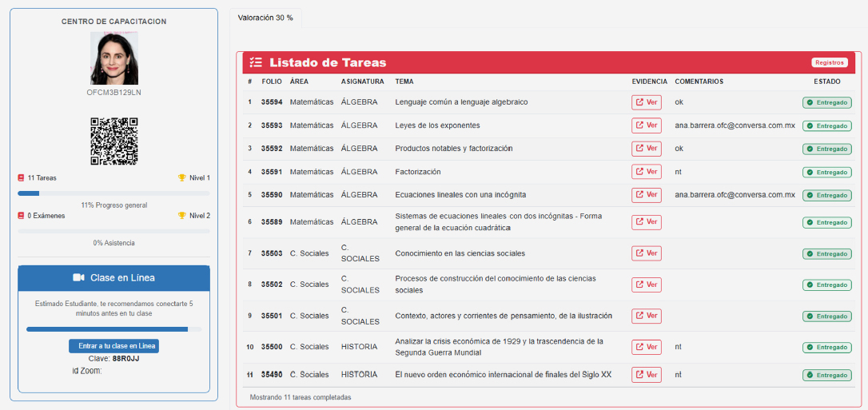This screenshot has height=410, width=868.
Task: Click the 11% Progreso general progress bar
Action: 113,193
